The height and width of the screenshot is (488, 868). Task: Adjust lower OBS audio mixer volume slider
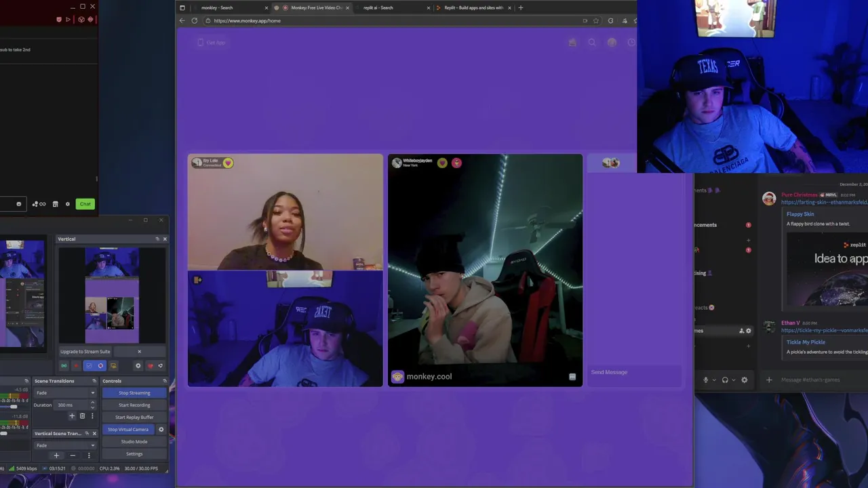tap(3, 433)
